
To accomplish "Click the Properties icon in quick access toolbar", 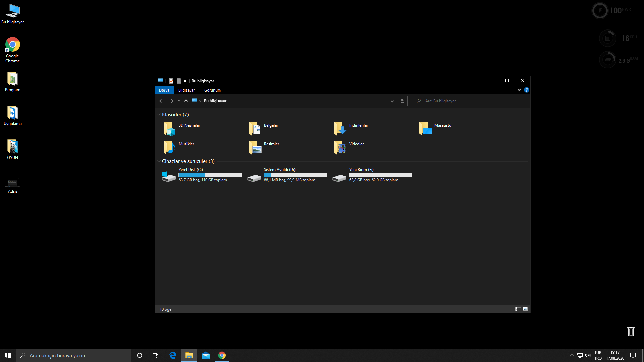I will [x=171, y=81].
